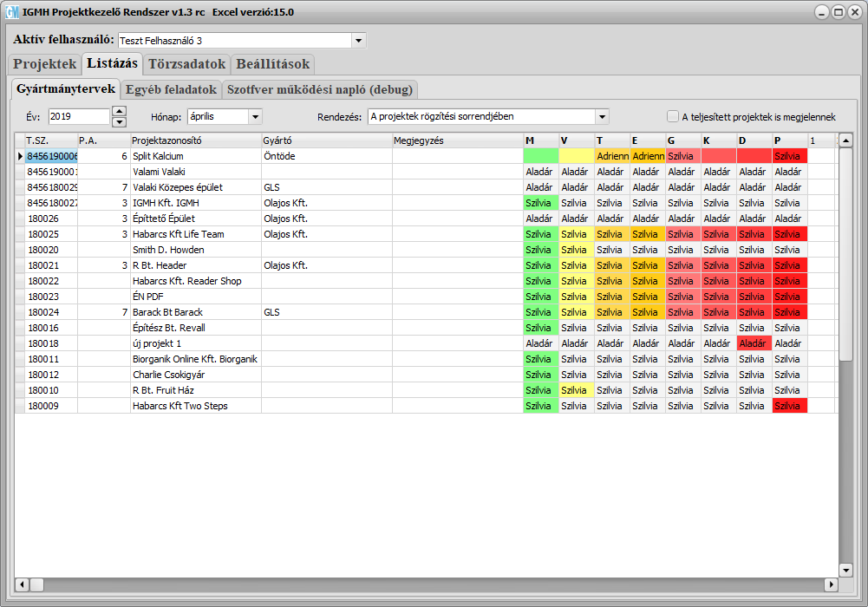868x607 pixels.
Task: Click the IGMH application icon in title bar
Action: tap(12, 11)
